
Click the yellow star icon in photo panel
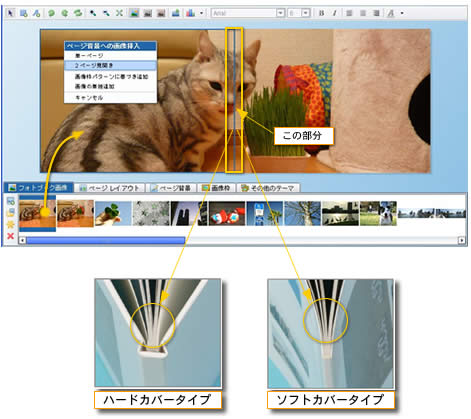[11, 224]
